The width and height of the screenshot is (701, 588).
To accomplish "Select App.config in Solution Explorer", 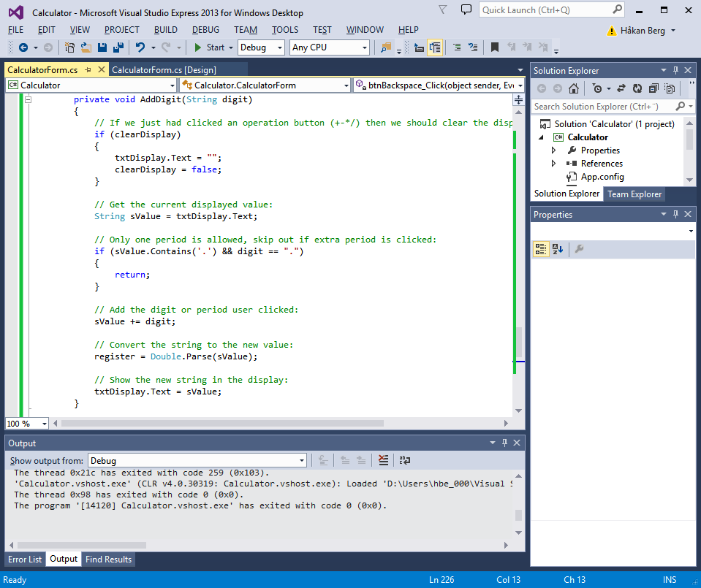I will [602, 177].
